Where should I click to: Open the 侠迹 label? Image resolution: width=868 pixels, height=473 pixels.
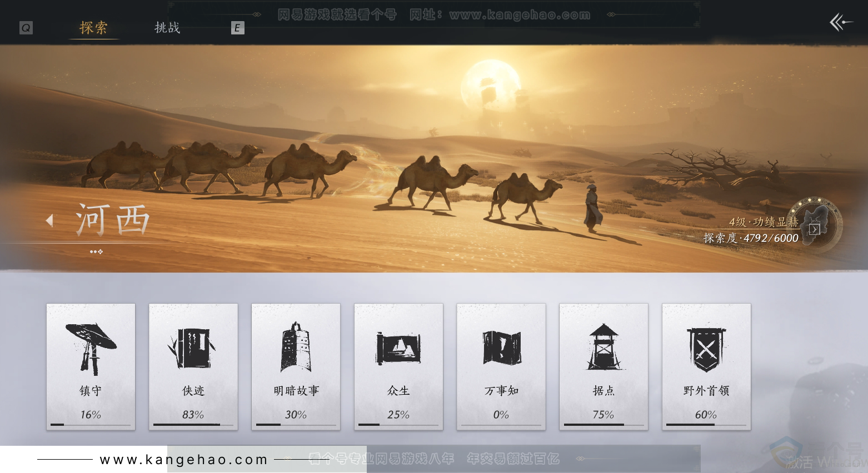point(193,391)
